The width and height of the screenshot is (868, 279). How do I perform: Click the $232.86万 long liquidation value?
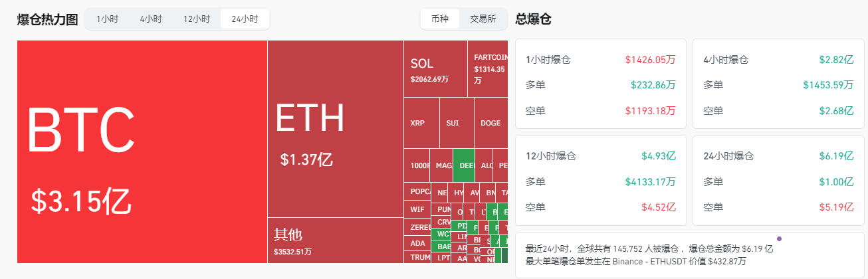coord(653,85)
